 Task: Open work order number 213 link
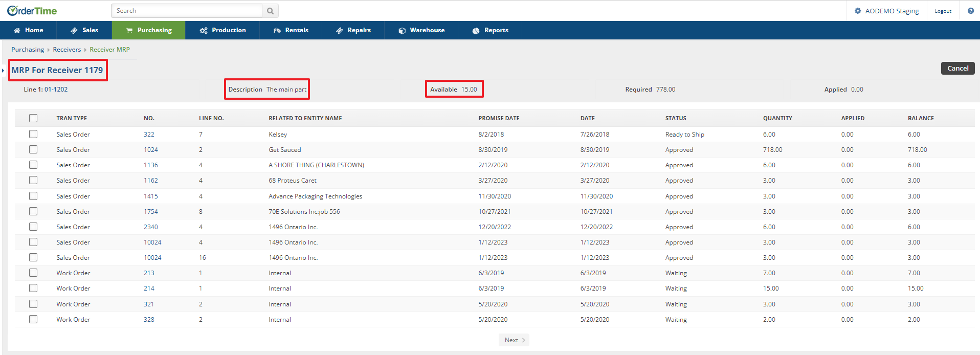[149, 273]
